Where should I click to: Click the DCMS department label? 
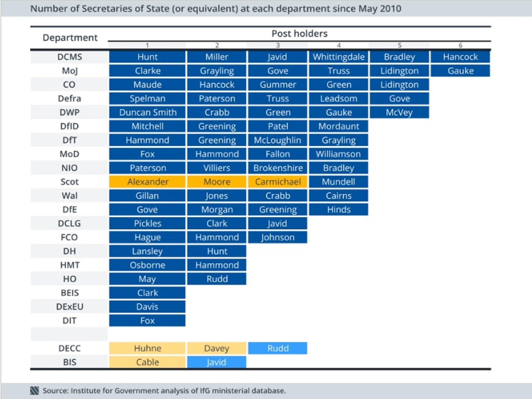click(69, 57)
